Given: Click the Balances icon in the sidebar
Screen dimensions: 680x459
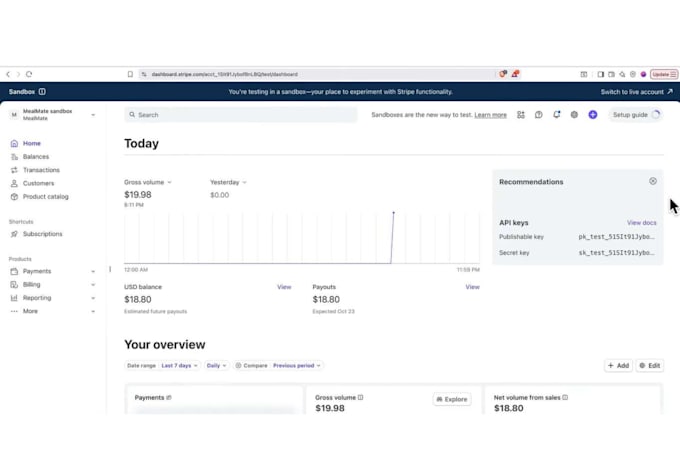Looking at the screenshot, I should 14,157.
